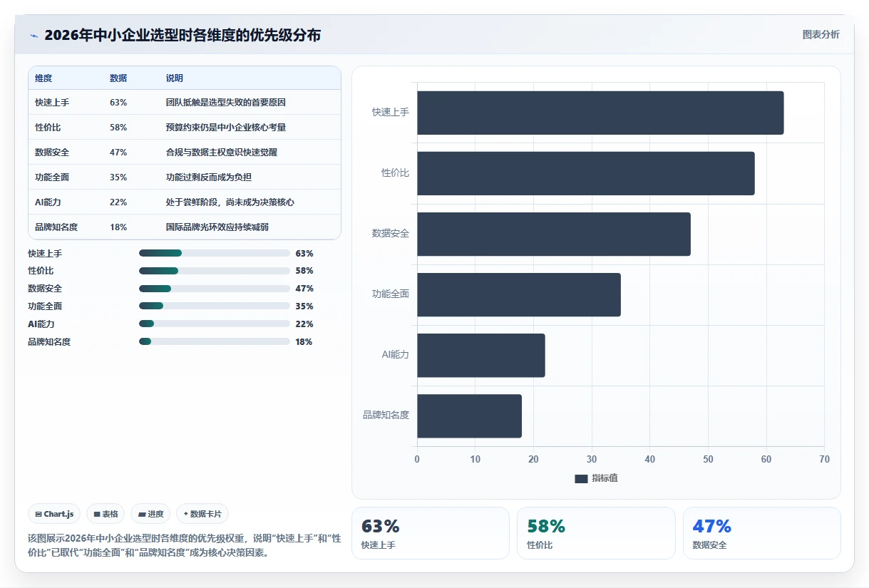The height and width of the screenshot is (588, 869).
Task: Toggle the 指标值 legend item
Action: [596, 478]
